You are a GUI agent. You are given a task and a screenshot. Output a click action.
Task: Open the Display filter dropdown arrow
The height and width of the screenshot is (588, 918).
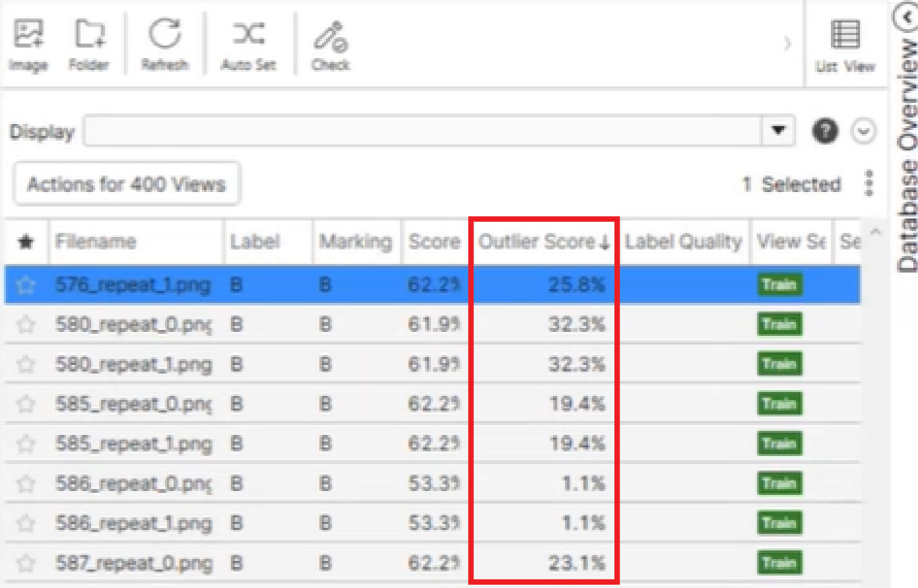point(779,131)
